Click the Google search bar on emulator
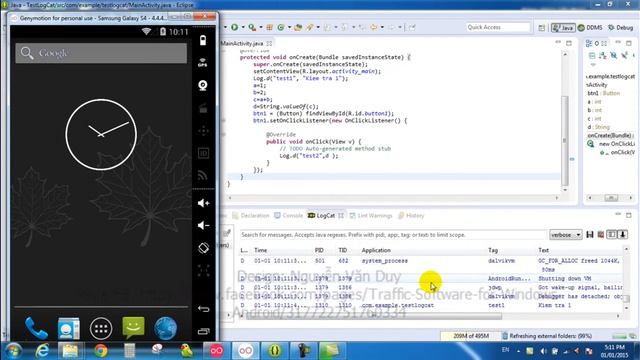 pyautogui.click(x=101, y=53)
